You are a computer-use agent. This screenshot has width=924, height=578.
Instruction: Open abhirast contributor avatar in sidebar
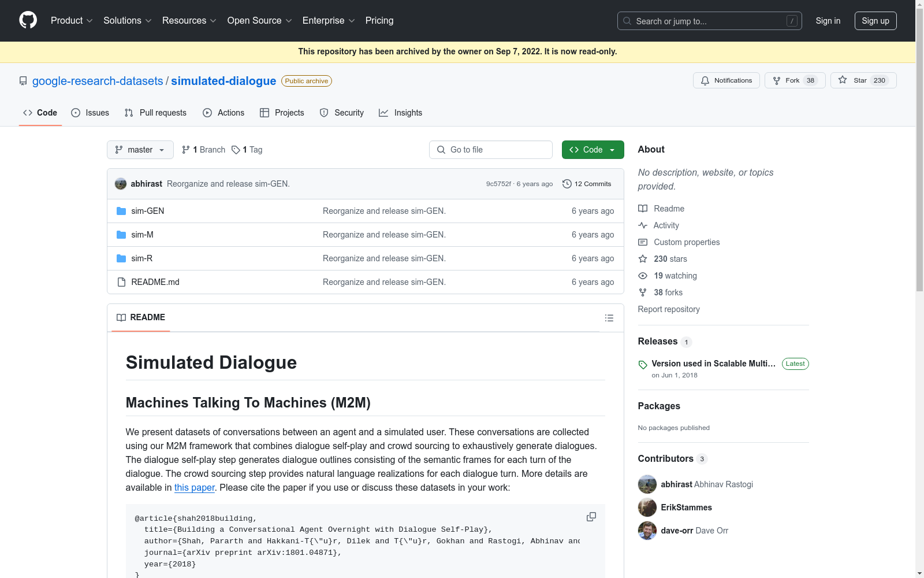(x=647, y=484)
